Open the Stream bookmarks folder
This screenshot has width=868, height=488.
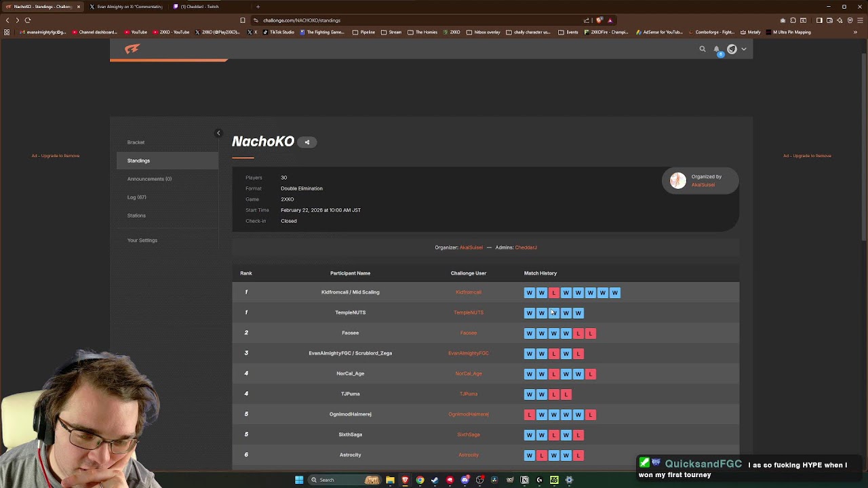pos(391,32)
